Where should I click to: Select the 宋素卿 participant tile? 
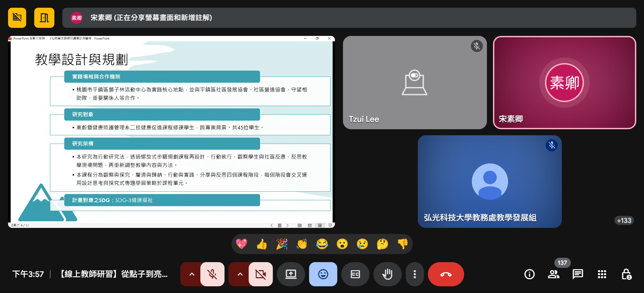(564, 83)
